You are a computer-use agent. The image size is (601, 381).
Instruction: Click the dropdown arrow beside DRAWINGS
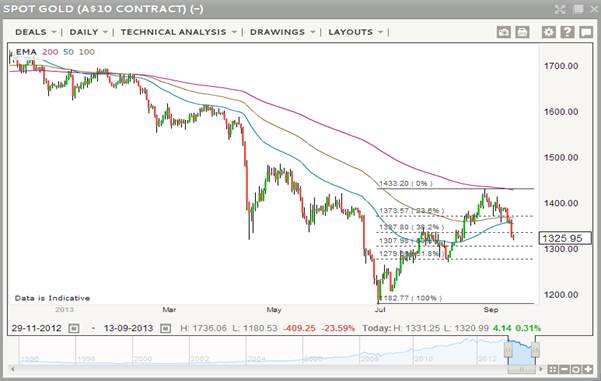tap(313, 32)
